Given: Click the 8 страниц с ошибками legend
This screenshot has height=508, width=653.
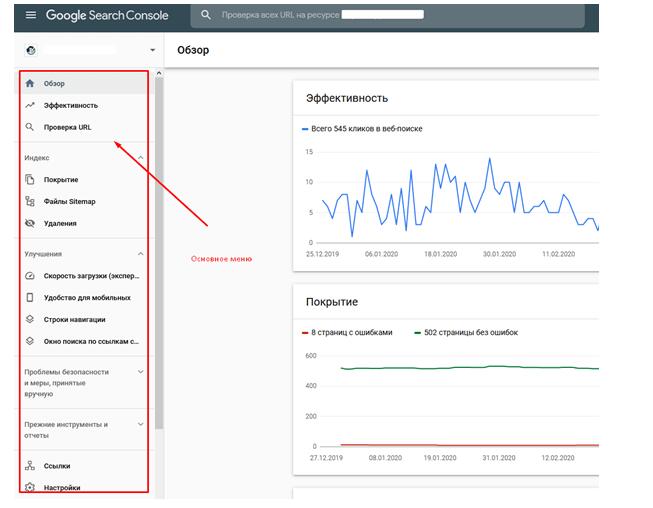Looking at the screenshot, I should coord(347,332).
